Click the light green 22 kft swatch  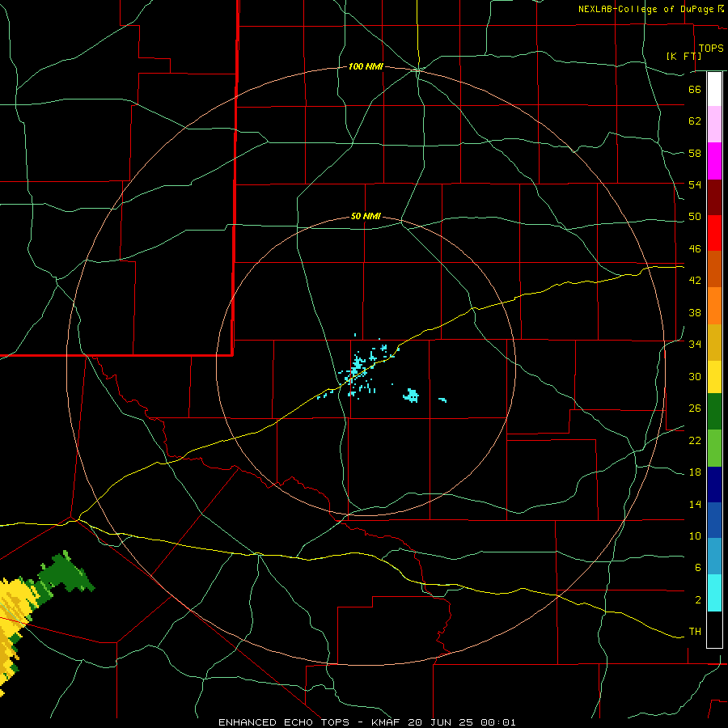click(x=714, y=448)
